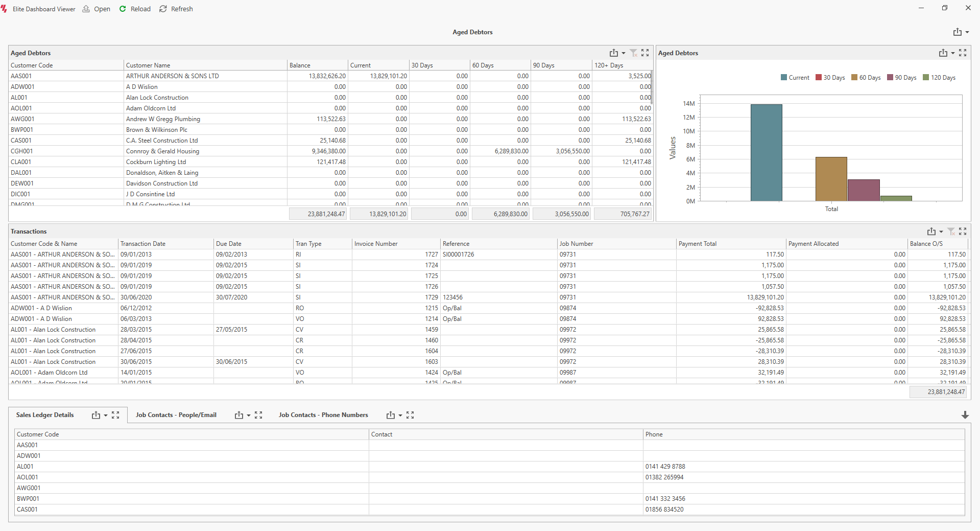
Task: Select the Andrew W Gregg Plumbing row name
Action: click(x=163, y=119)
